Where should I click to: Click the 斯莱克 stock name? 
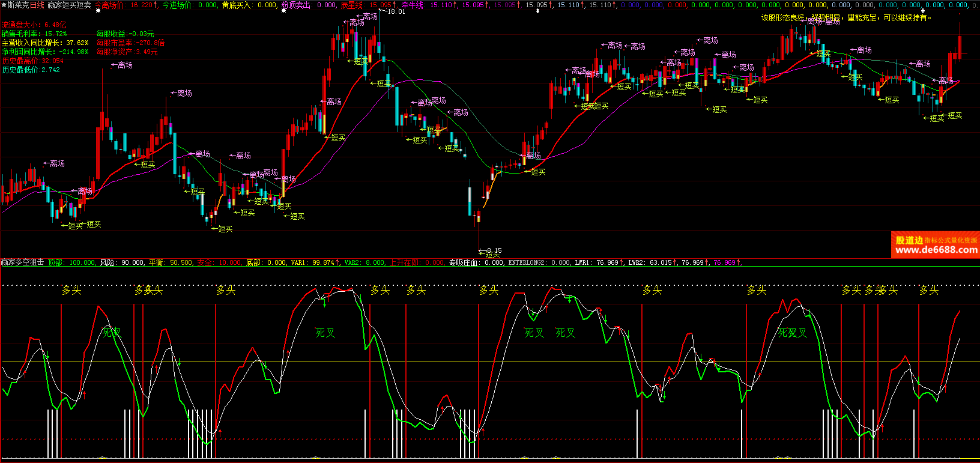18,5
